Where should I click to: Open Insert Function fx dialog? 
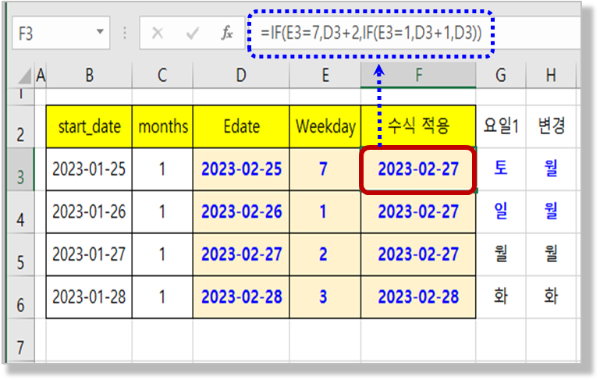[227, 33]
